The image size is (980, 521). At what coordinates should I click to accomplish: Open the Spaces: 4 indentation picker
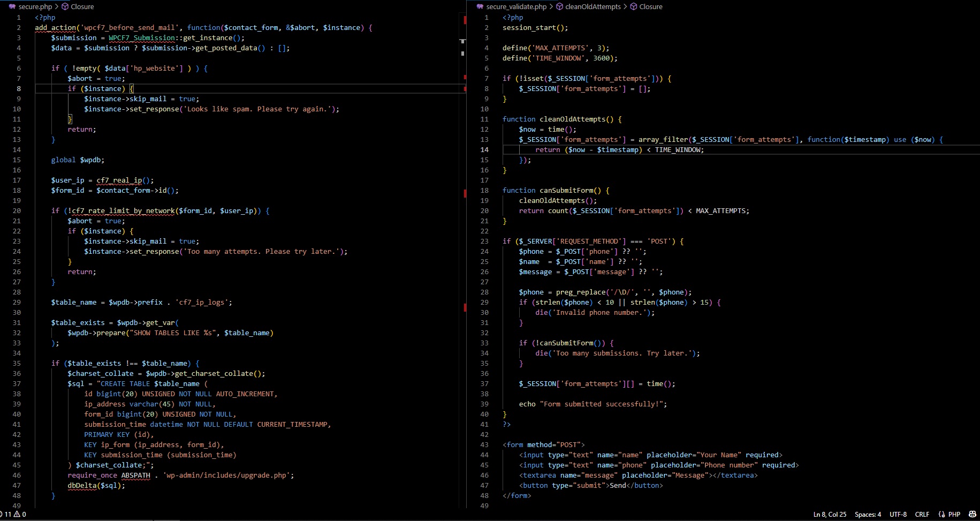pyautogui.click(x=868, y=514)
